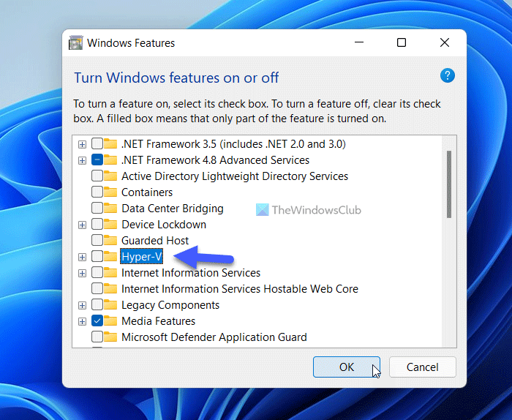
Task: Select .NET Framework 3.5 label text
Action: [x=233, y=144]
